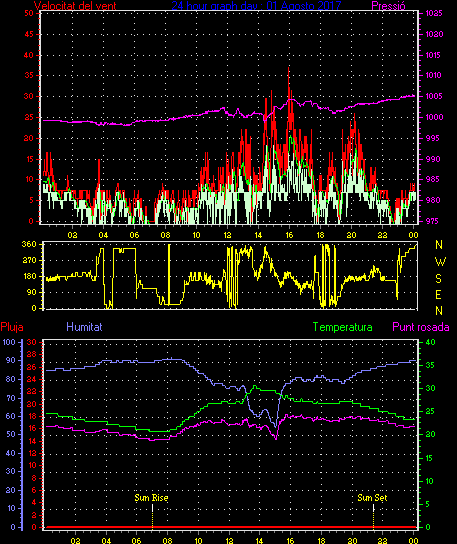Click the 360 degree wind direction label
Viewport: 457px width, 544px height.
[29, 244]
